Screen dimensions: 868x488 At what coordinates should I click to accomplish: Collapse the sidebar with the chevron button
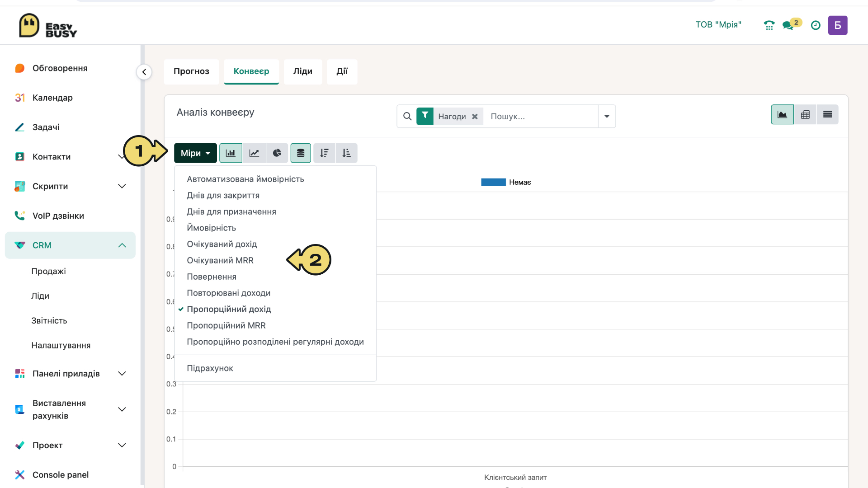[x=144, y=72]
